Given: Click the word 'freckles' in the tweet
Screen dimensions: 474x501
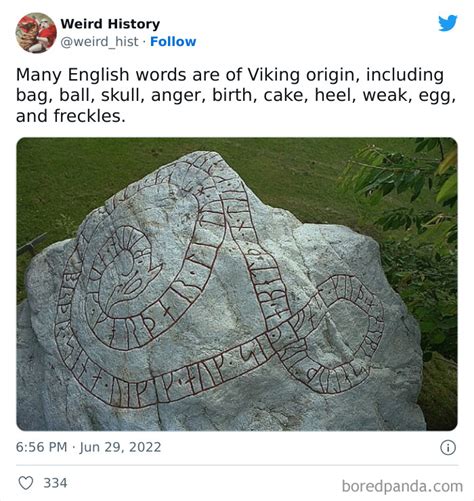Looking at the screenshot, I should pos(89,116).
